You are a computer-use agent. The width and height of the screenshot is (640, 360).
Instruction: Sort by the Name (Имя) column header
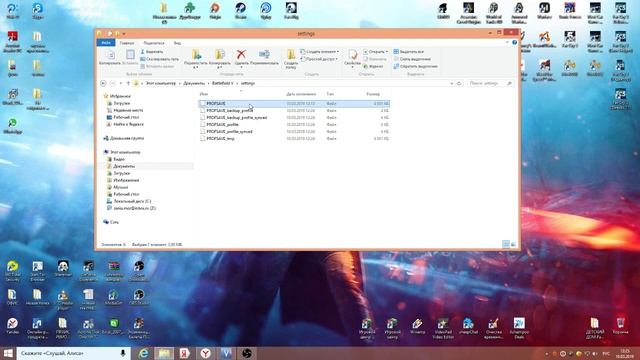point(204,94)
